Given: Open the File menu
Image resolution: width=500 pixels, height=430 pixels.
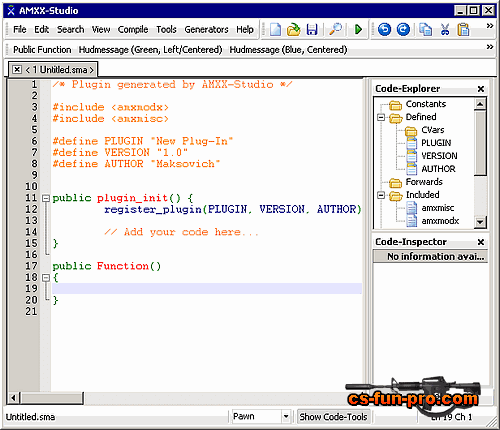Looking at the screenshot, I should coord(20,30).
